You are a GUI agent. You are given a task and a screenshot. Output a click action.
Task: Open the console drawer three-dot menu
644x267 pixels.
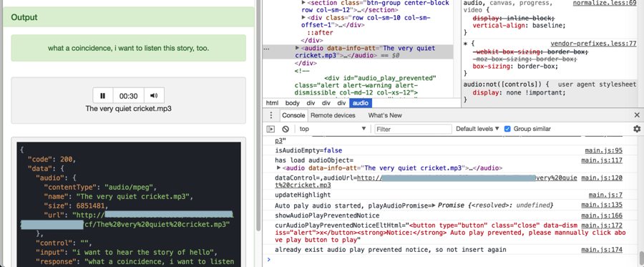[x=270, y=115]
